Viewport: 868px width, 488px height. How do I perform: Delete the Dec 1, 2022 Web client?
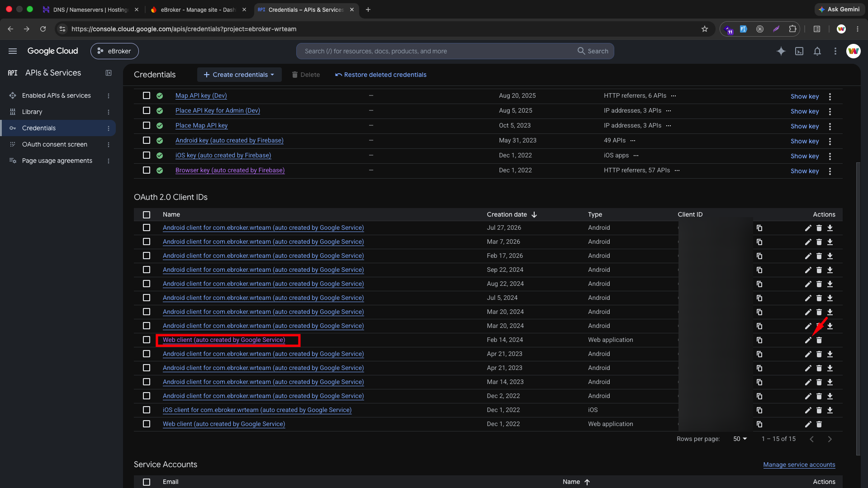pos(819,424)
